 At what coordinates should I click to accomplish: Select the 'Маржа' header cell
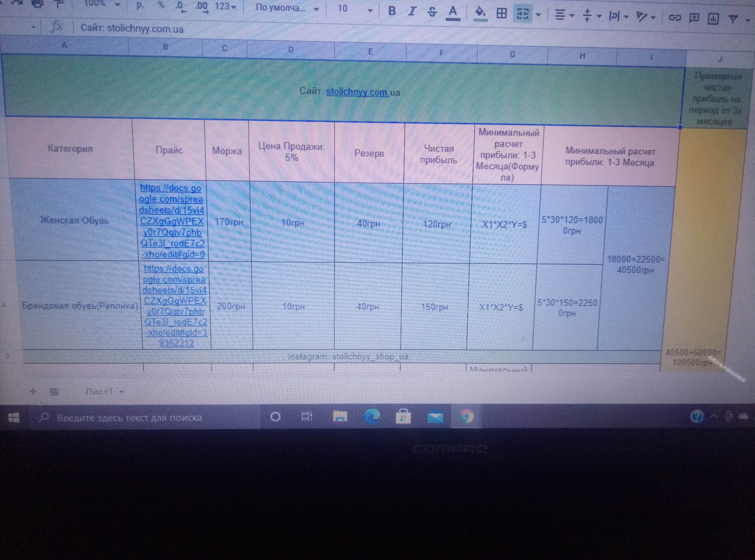(x=227, y=151)
